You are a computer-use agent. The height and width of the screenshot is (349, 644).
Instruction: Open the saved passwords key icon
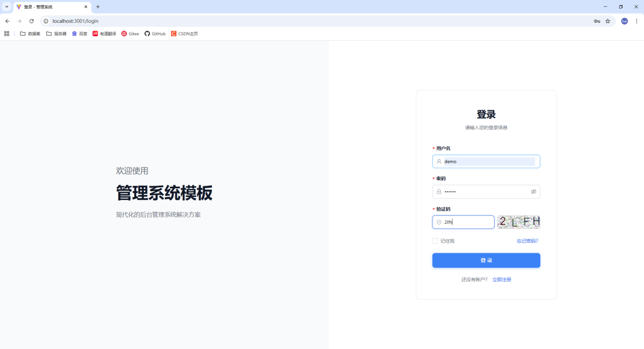[597, 21]
